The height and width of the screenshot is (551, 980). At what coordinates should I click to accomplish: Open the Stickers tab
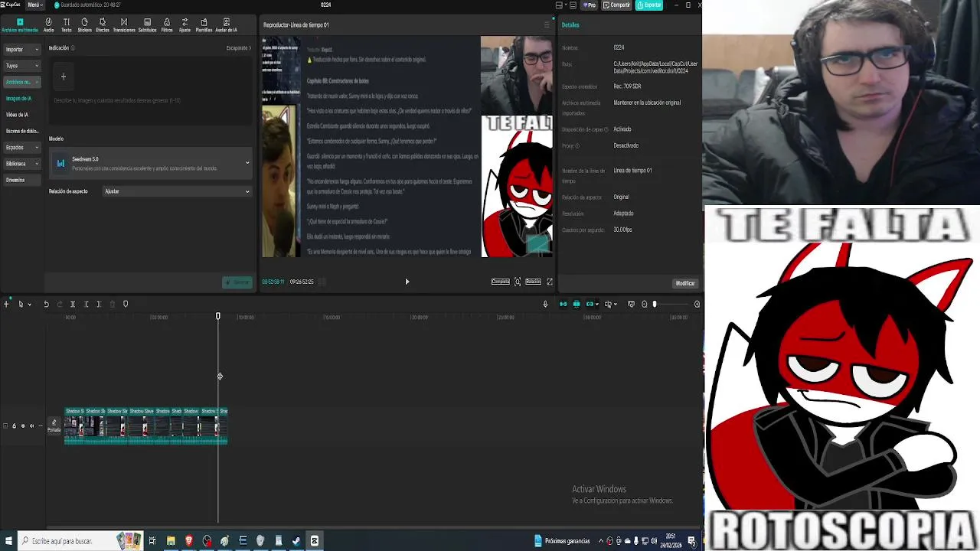[x=84, y=25]
